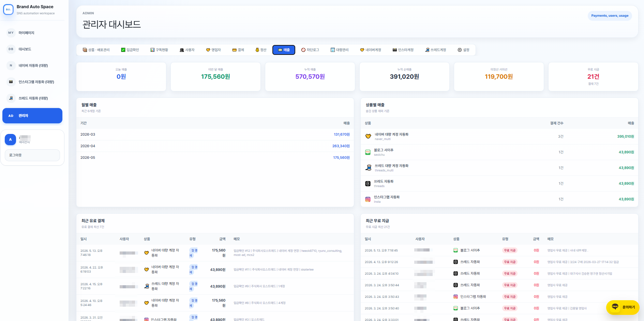Click the 인스타그램 자동화 product icon in 상품별 매출
The image size is (644, 321).
(368, 199)
